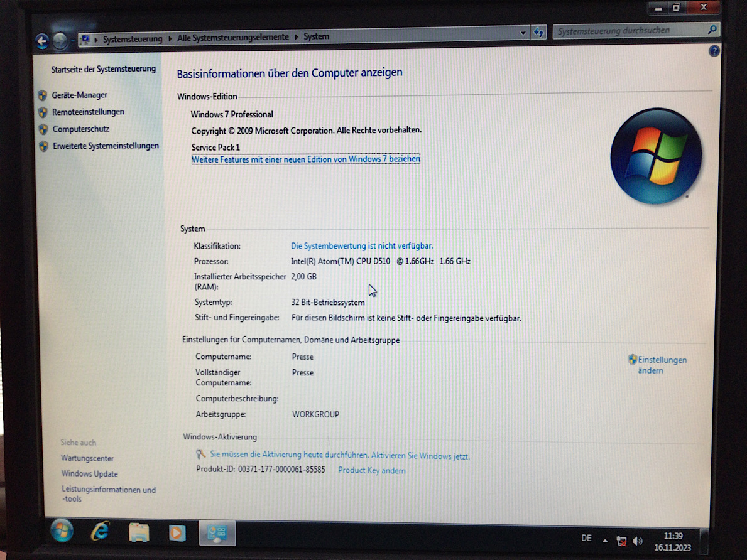Click the network status tray icon

point(621,541)
